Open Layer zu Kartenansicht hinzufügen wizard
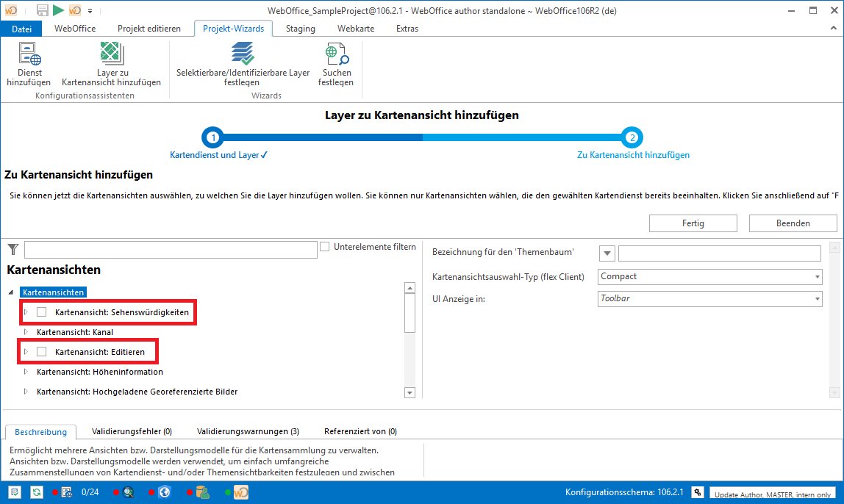Viewport: 844px width, 504px height. 111,57
